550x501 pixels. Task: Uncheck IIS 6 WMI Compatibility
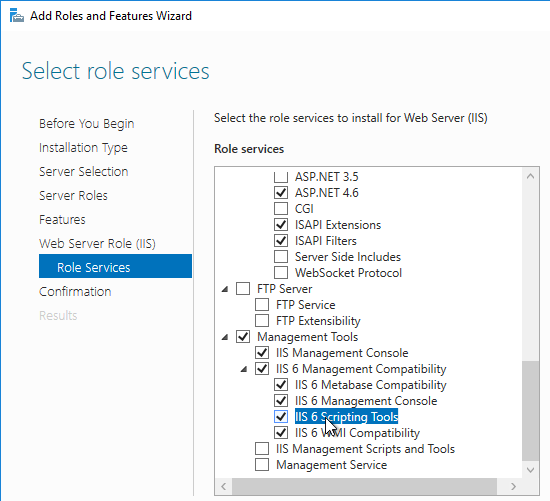(281, 433)
